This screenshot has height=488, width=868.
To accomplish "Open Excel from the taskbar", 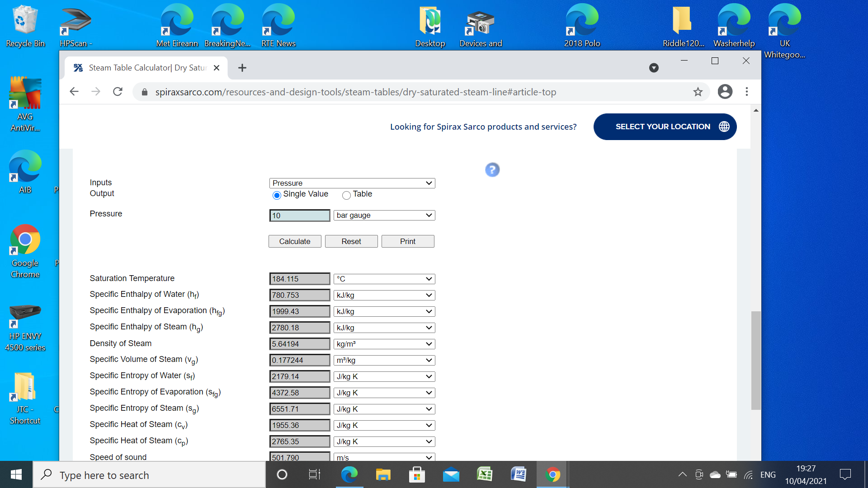I will pyautogui.click(x=485, y=474).
